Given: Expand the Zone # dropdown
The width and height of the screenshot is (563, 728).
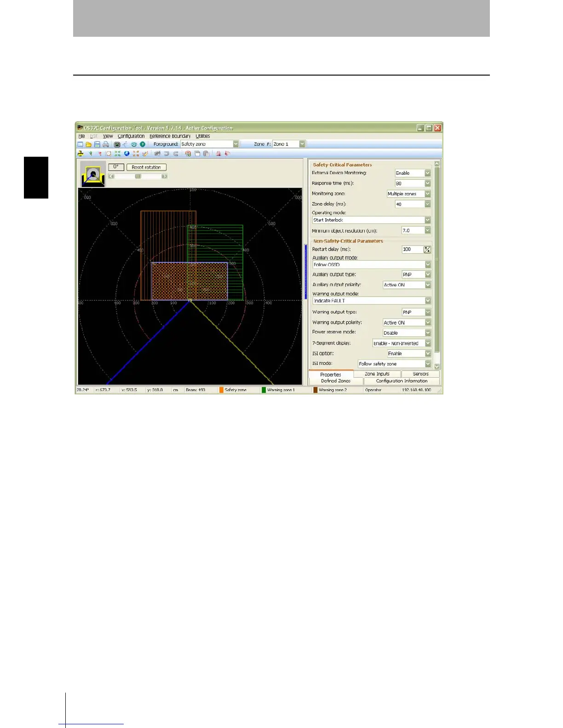Looking at the screenshot, I should pyautogui.click(x=302, y=144).
